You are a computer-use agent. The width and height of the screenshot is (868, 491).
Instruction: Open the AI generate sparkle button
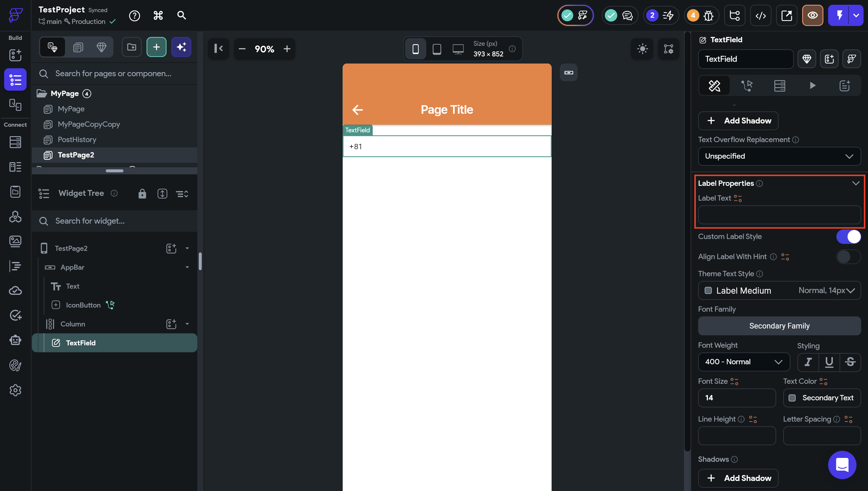[x=181, y=47]
